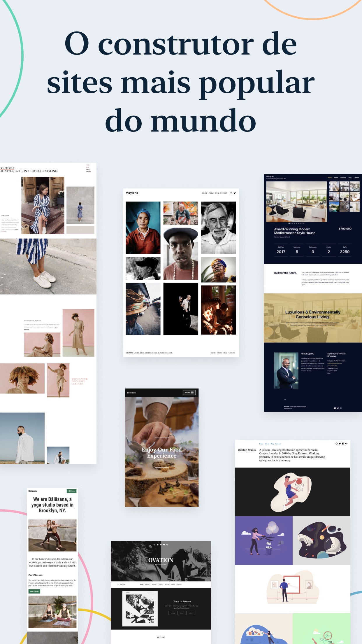Open the Sidebar hamburger in Ovation nav
Screen dimensions: 362x644
118,584
